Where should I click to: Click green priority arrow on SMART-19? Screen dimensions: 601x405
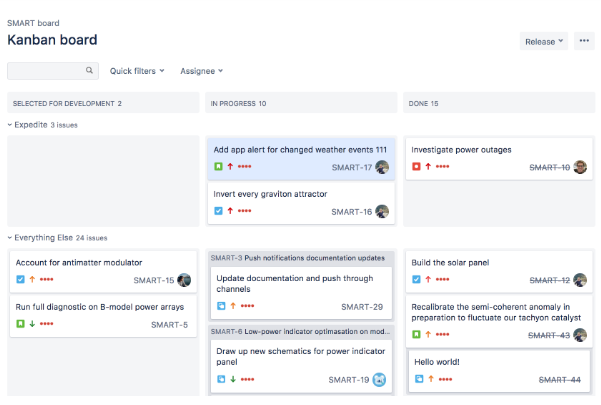tap(233, 379)
